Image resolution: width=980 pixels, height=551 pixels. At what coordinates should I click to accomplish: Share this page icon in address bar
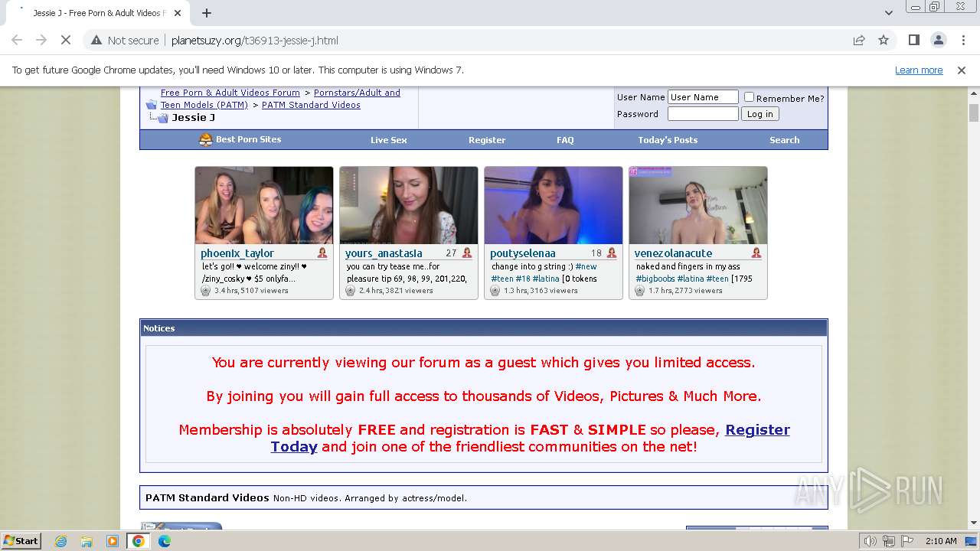(859, 40)
